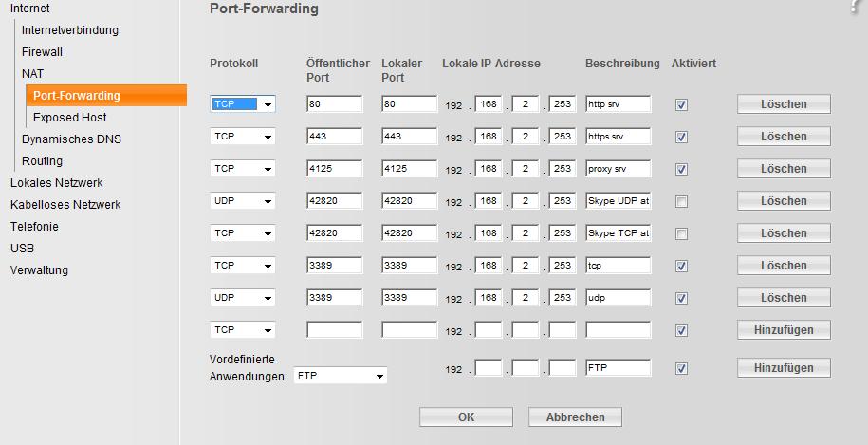Click public port 3389 in tcp row
The image size is (868, 445).
tap(334, 265)
